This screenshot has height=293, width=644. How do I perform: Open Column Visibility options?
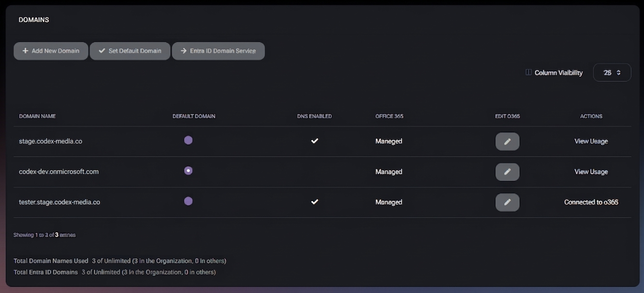558,73
